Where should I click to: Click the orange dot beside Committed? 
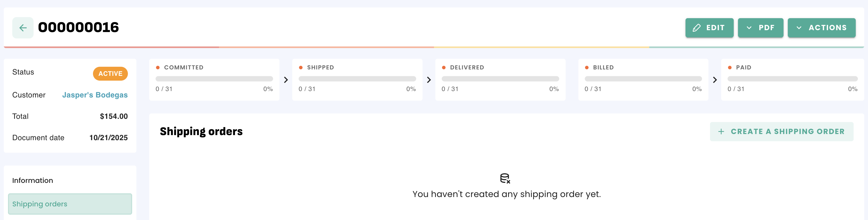coord(158,68)
